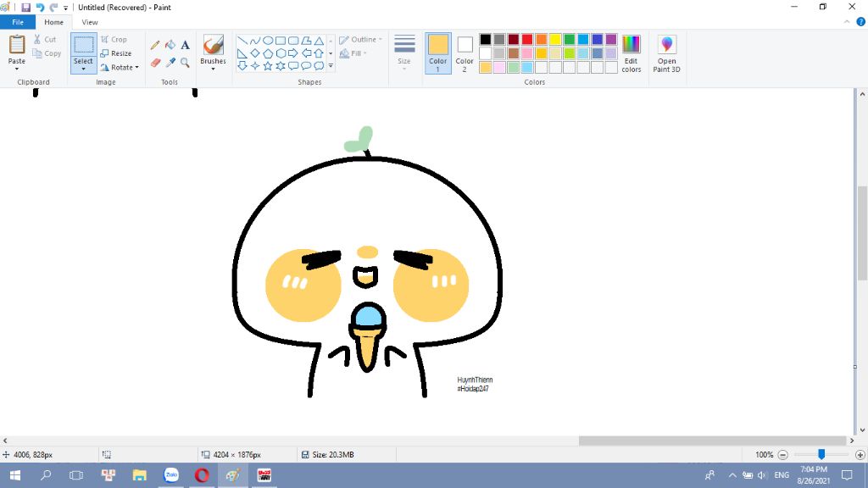Viewport: 868px width, 488px height.
Task: Zoom out with the minus button
Action: 782,455
